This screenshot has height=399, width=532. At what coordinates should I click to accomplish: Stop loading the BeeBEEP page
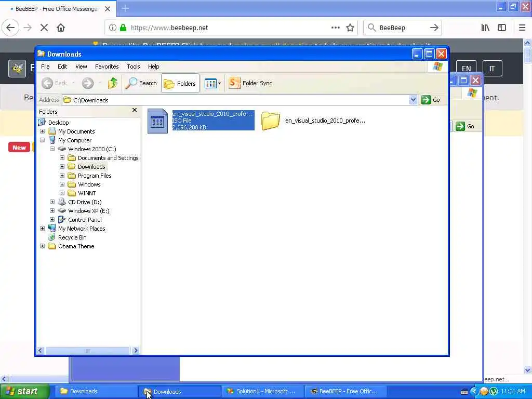coord(44,28)
